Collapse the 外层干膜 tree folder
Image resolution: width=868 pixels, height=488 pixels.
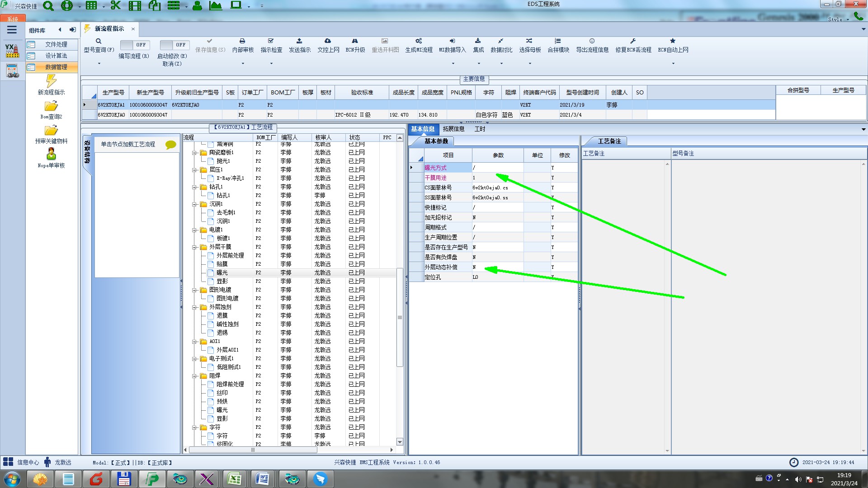point(194,247)
